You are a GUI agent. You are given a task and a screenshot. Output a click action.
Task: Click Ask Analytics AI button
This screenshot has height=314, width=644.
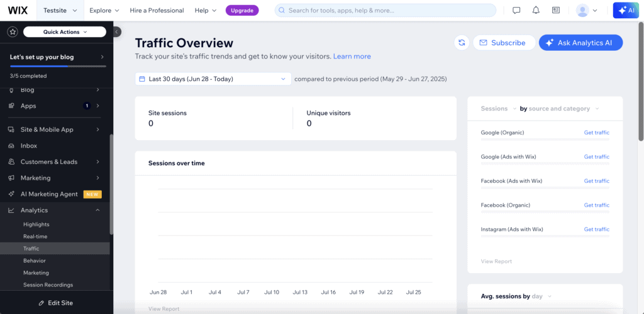point(580,43)
